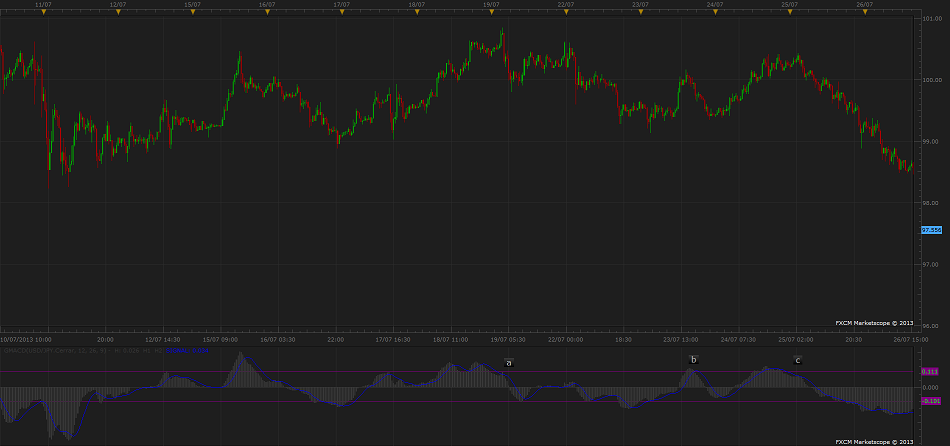Select the 26/07 day marker triangle

click(x=865, y=12)
